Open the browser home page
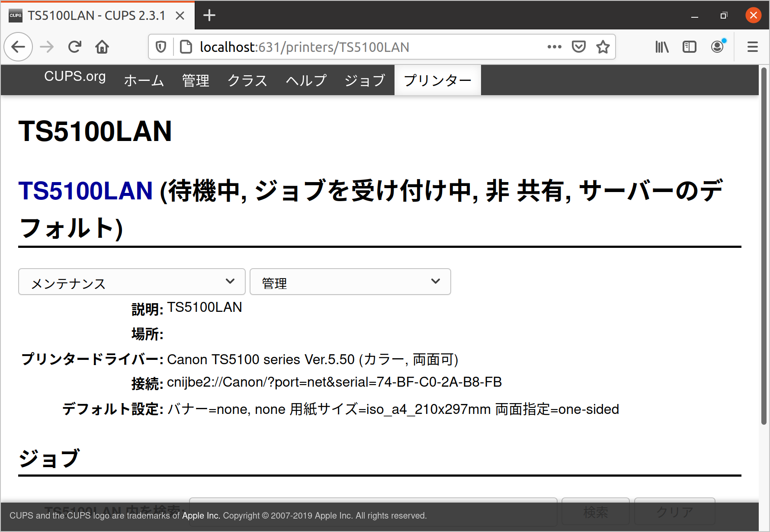Screen dimensions: 770x532 pos(102,47)
